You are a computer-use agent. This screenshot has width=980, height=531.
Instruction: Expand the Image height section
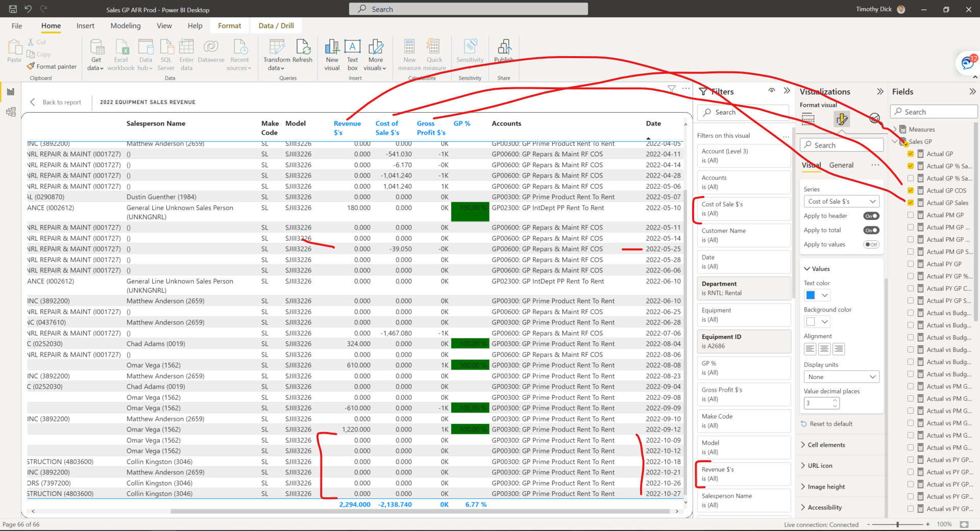coord(823,487)
